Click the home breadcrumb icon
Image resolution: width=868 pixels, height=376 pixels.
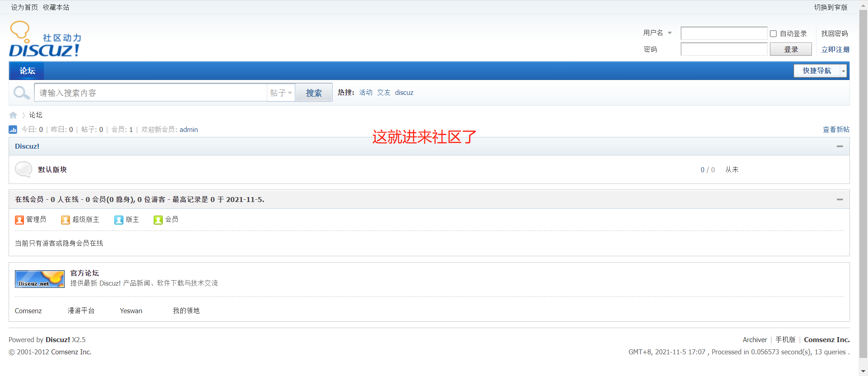(13, 115)
